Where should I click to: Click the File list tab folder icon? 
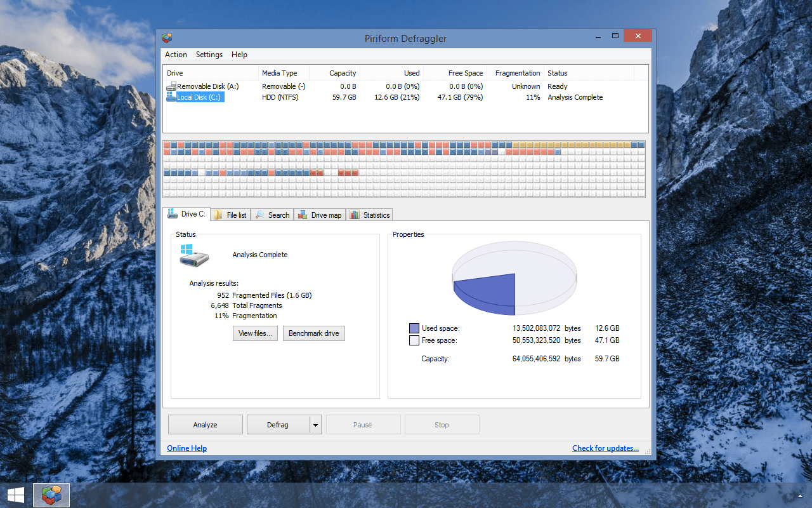(218, 215)
